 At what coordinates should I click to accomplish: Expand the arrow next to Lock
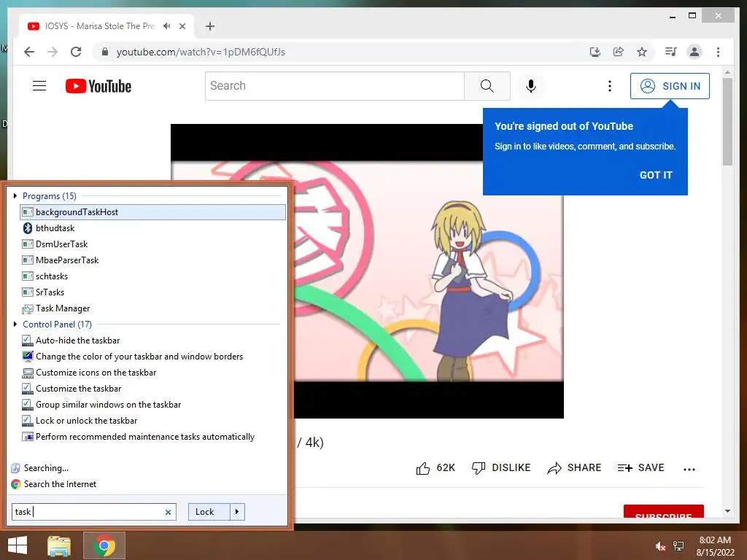point(237,512)
